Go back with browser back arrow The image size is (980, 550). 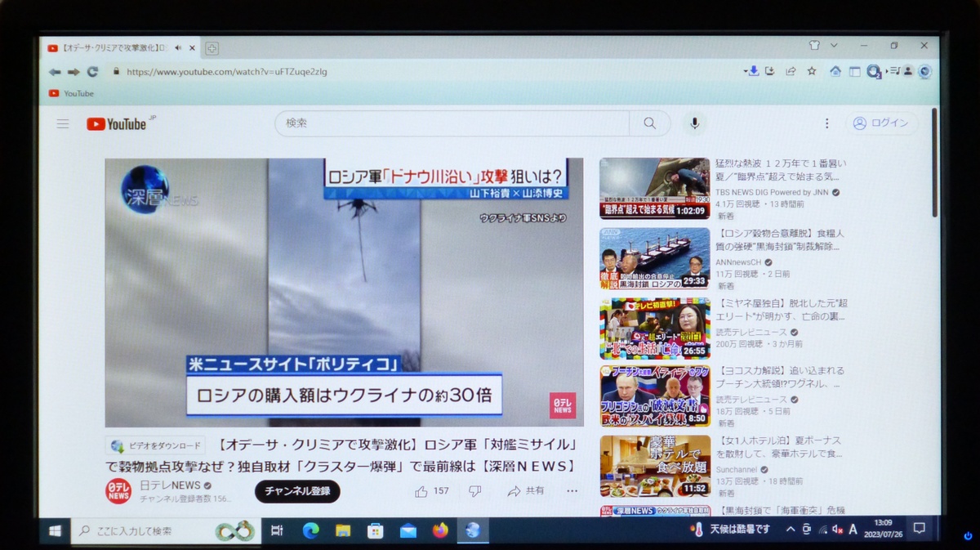(55, 72)
